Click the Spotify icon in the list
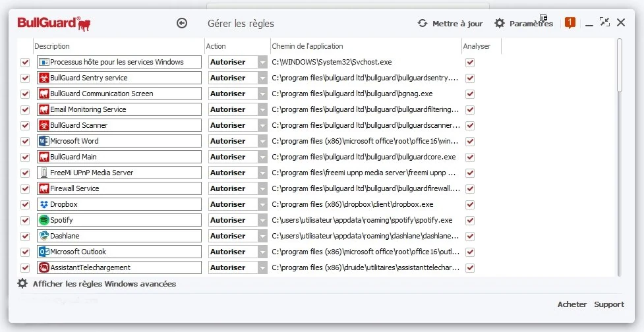The image size is (644, 332). 44,220
